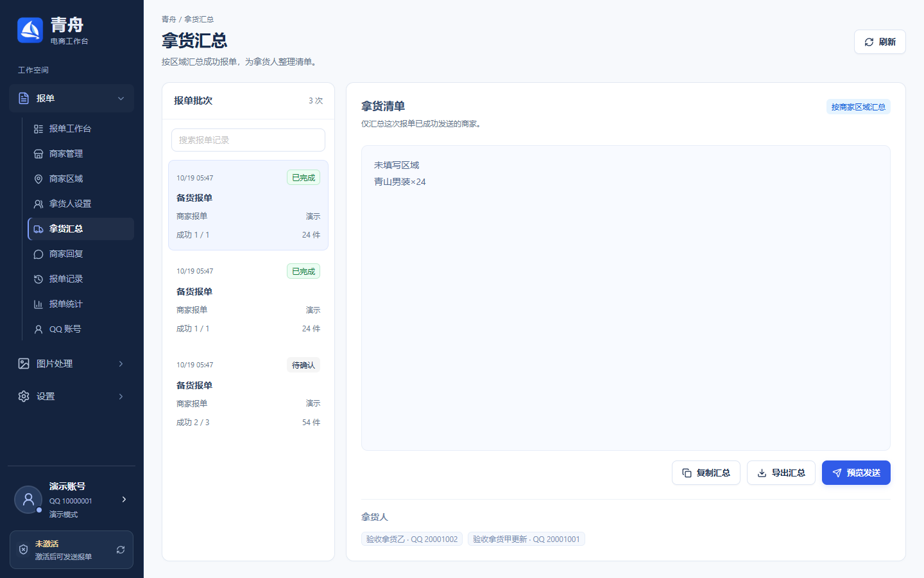Viewport: 924px width, 578px height.
Task: Select the 待确认 batch with 54 件
Action: [x=248, y=393]
